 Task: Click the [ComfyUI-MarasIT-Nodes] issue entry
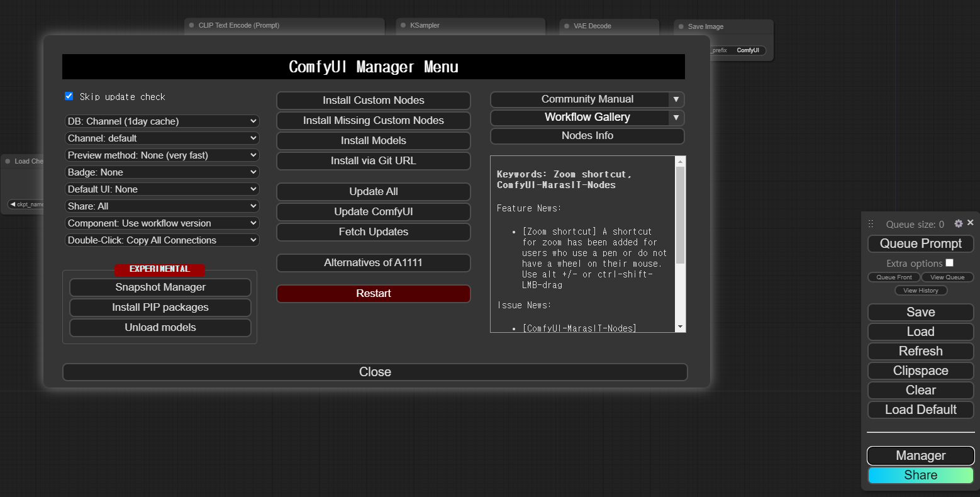[579, 328]
